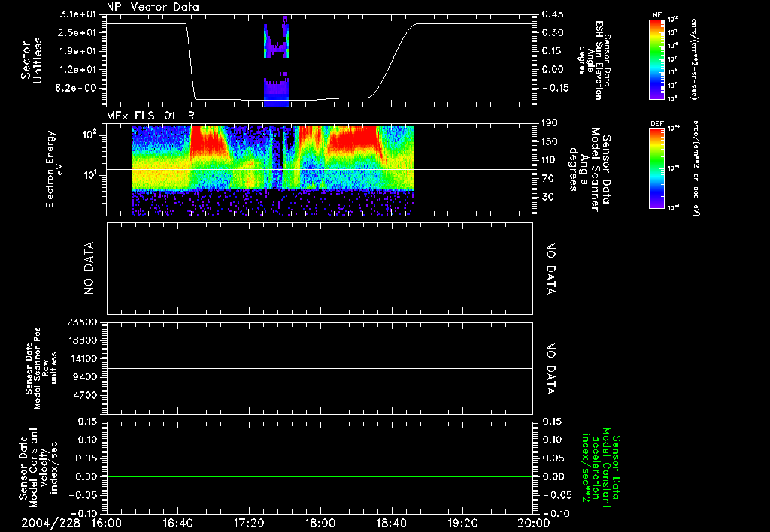Click the cnts/(cm**2-sr-sec) units label

coord(693,59)
